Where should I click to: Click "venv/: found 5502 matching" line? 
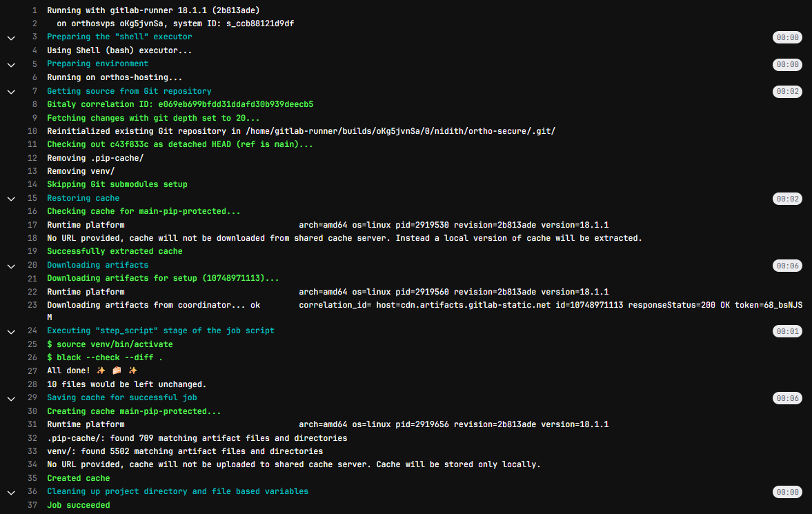[185, 451]
